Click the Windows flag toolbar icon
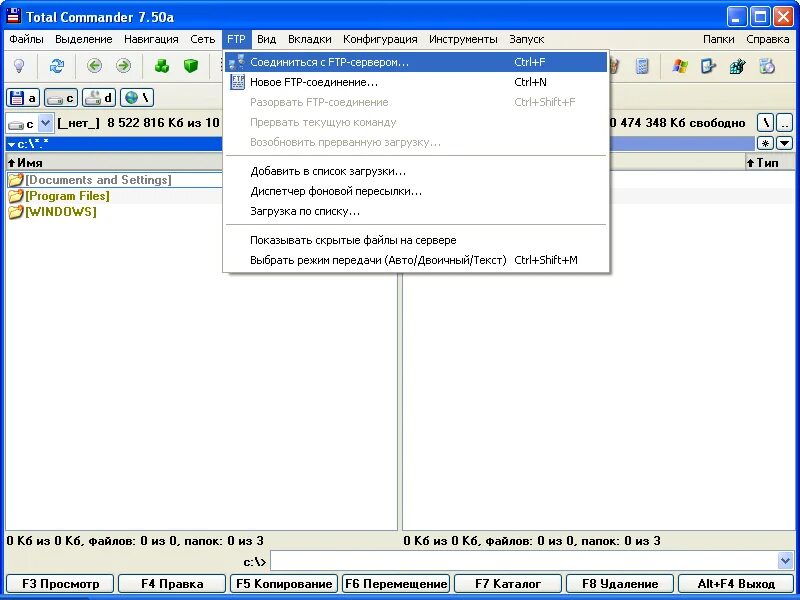Screen dimensions: 800x600 point(680,66)
